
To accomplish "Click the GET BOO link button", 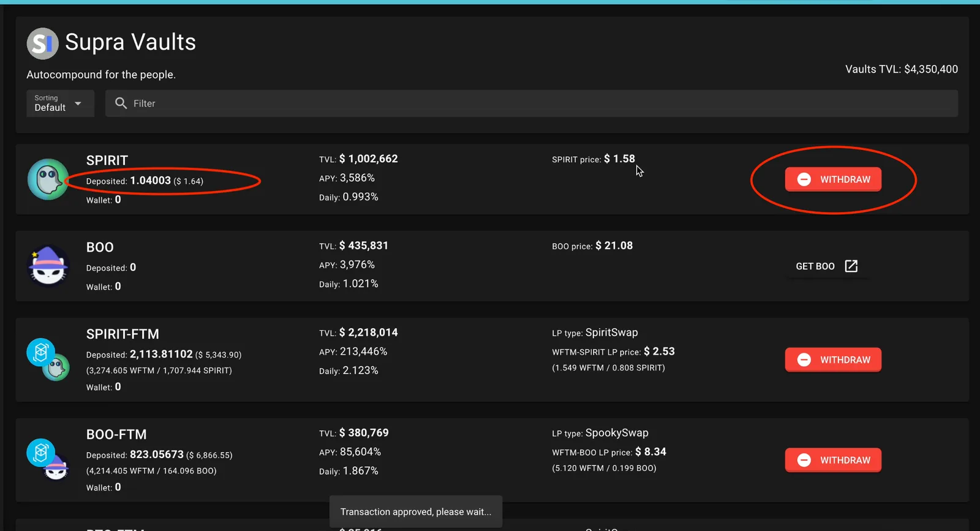I will point(827,266).
